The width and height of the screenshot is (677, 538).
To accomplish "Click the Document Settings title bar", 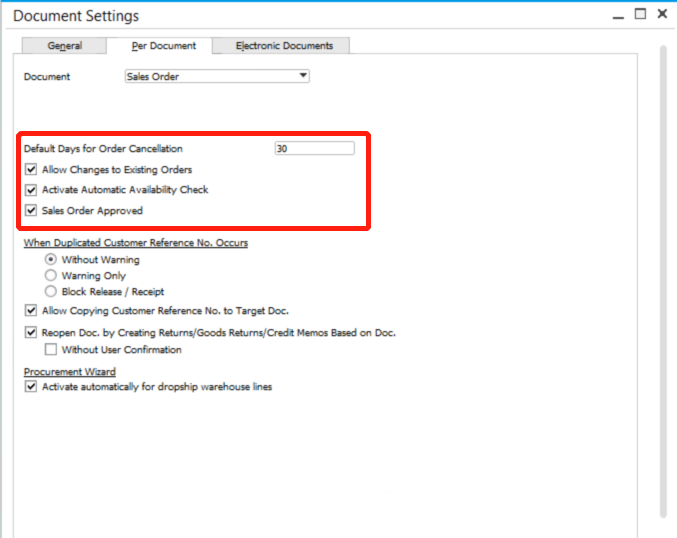I will point(300,15).
